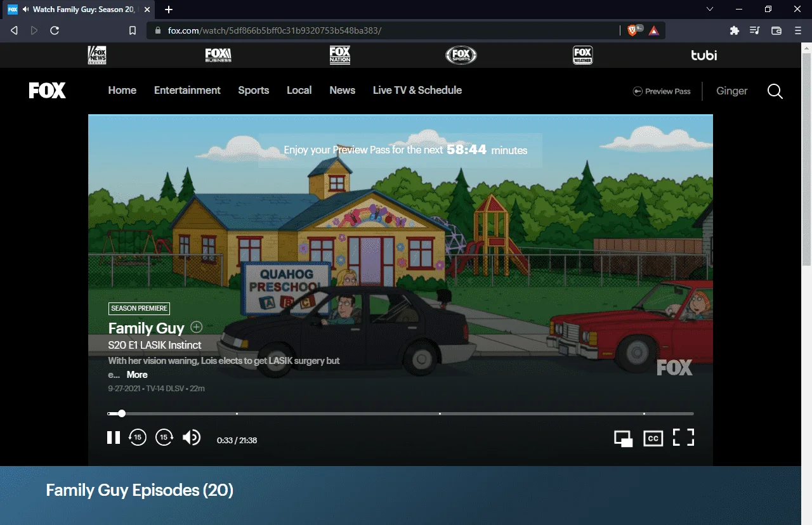812x525 pixels.
Task: Pause the Family Guy video
Action: pyautogui.click(x=114, y=437)
